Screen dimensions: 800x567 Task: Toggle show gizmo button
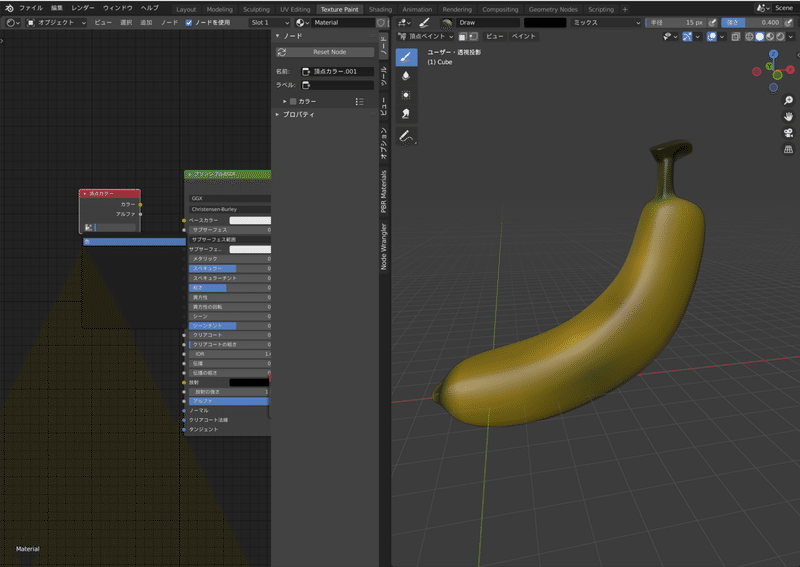click(x=687, y=37)
